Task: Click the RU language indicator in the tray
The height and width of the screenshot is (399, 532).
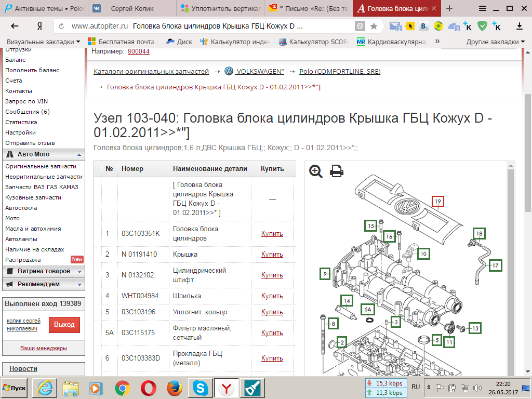Action: 415,387
